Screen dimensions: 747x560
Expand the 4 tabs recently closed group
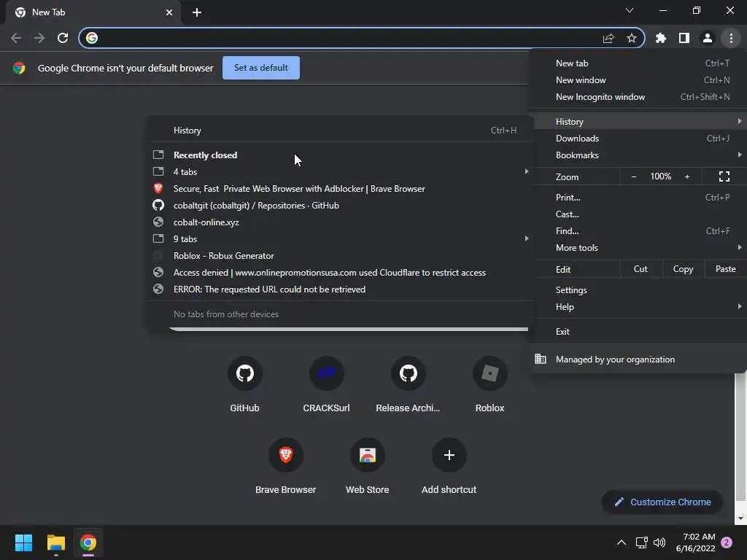point(340,172)
